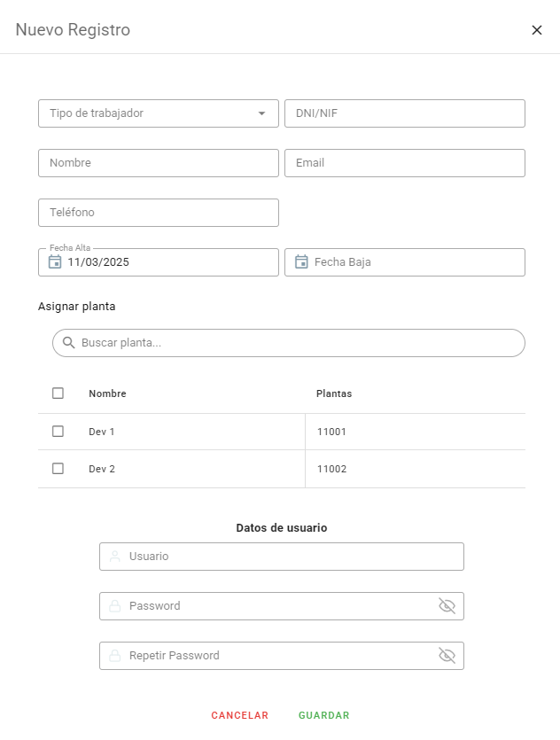Close the Nuevo Registro dialog with X

pos(537,30)
